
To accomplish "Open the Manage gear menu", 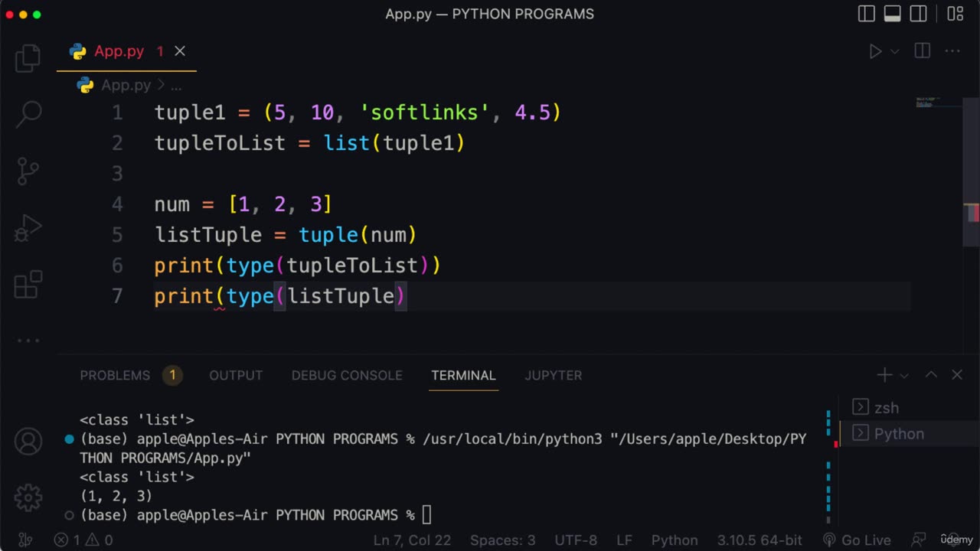I will point(28,497).
